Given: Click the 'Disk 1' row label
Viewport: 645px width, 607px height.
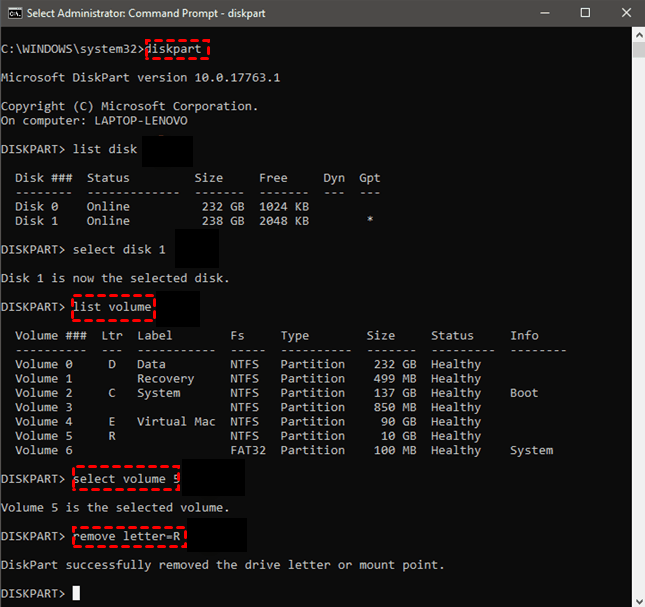Looking at the screenshot, I should pos(37,221).
